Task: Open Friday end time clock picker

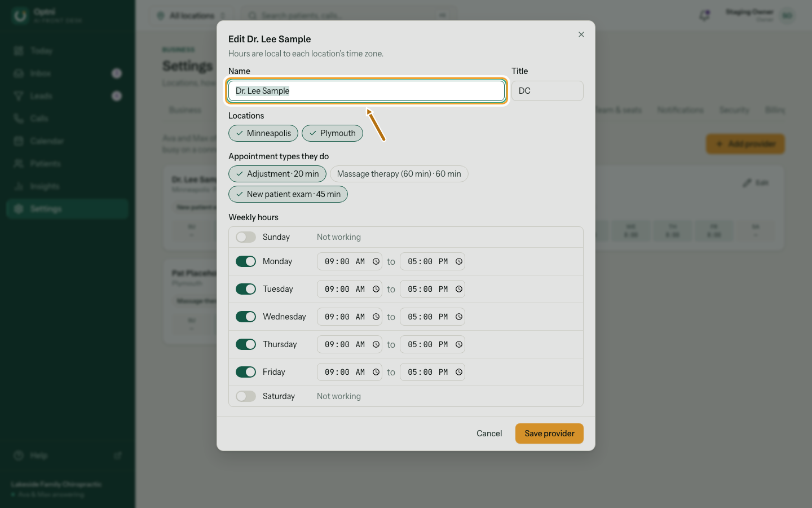Action: pyautogui.click(x=459, y=372)
